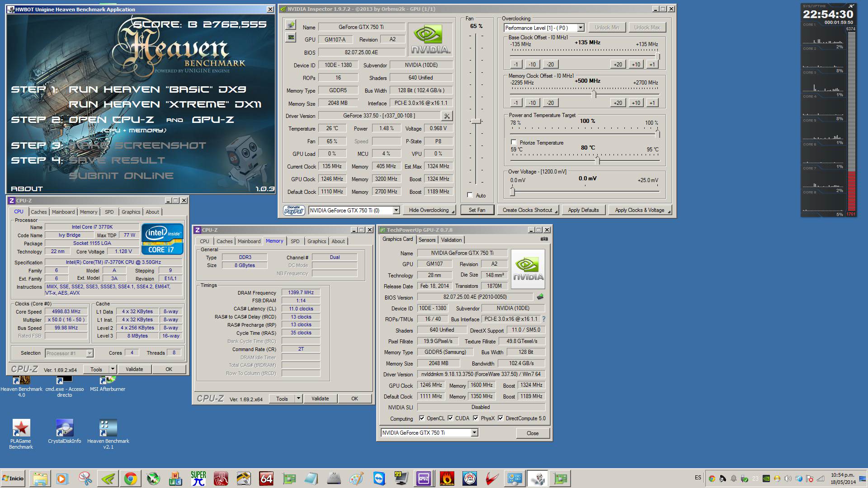Screen dimensions: 868x488
Task: Open Heaven Benchmark v2.1 desktop icon
Action: pyautogui.click(x=108, y=434)
